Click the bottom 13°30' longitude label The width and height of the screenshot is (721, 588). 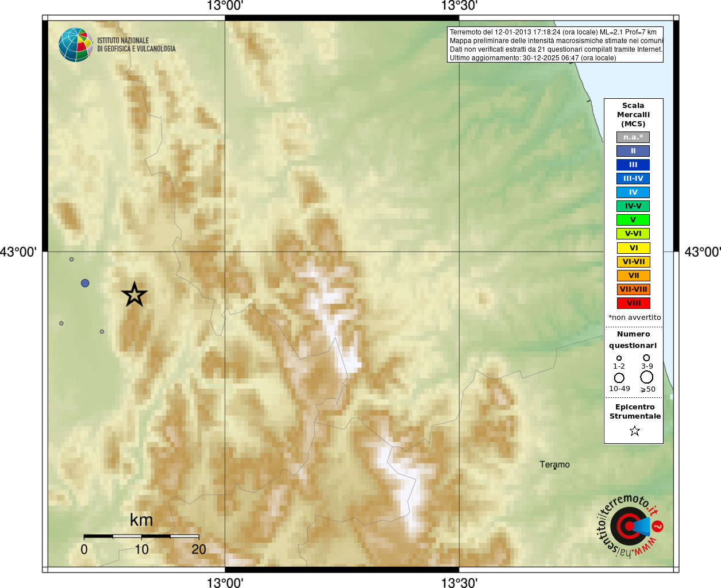(459, 582)
